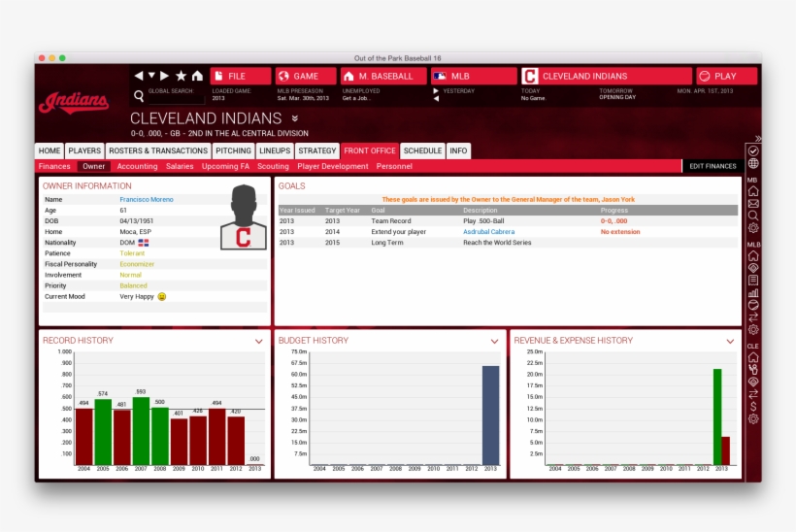Open the Upcoming FA sub-tab

pos(225,166)
